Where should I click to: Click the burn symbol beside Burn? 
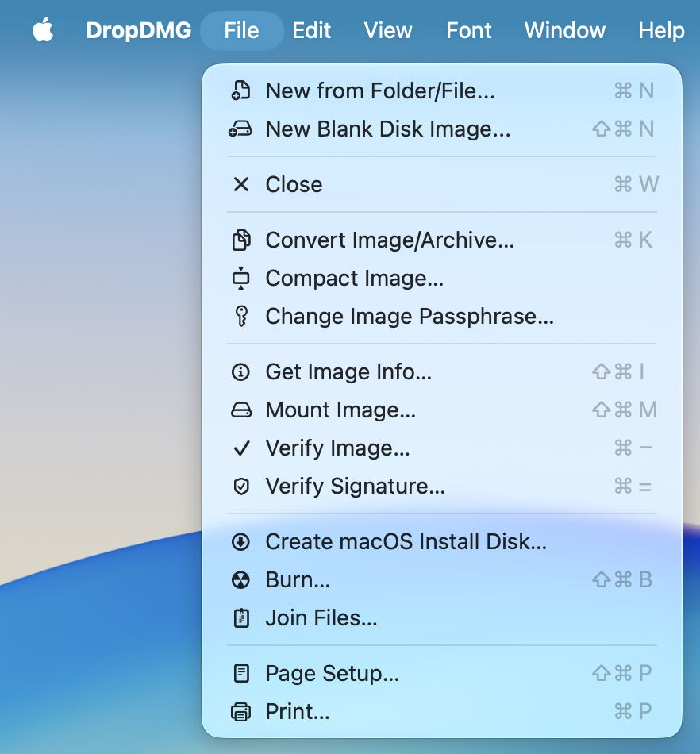241,579
